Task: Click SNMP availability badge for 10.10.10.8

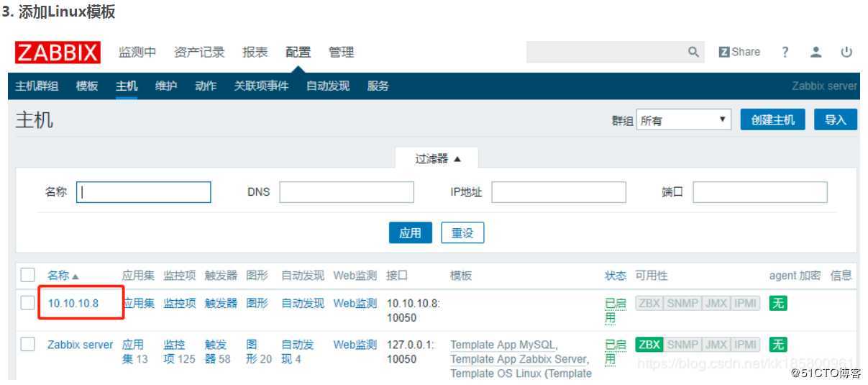Action: (x=682, y=304)
